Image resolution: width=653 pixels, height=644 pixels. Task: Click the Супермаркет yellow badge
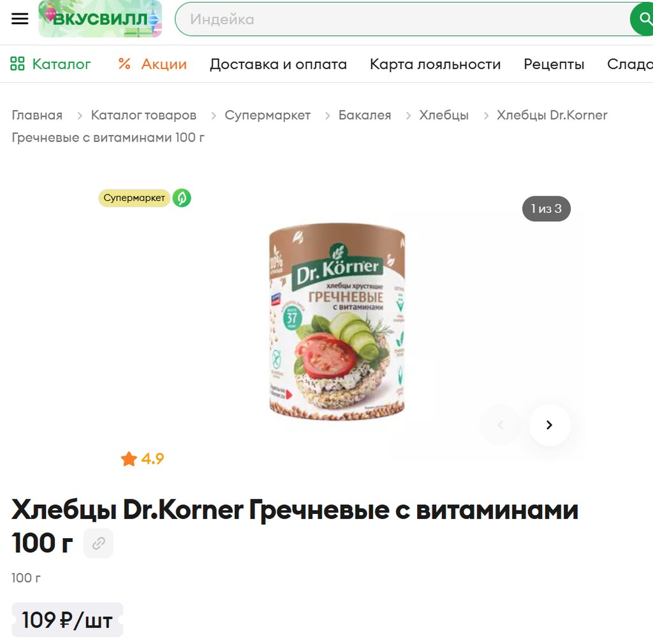[x=134, y=198]
